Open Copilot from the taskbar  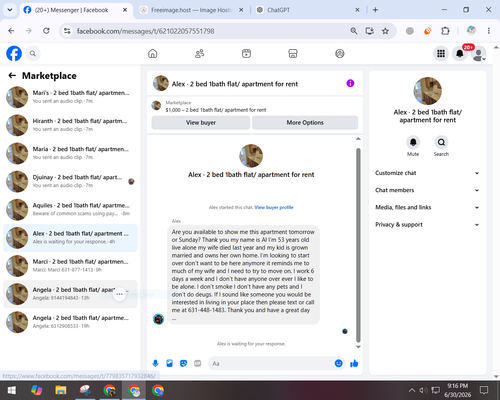tap(36, 390)
